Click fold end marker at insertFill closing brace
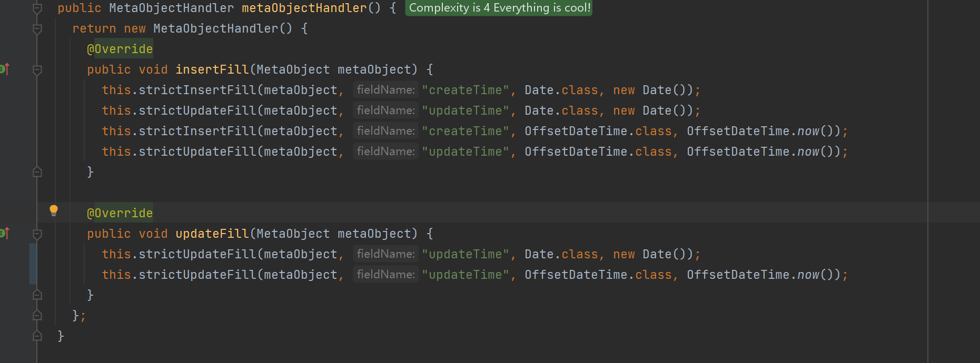Viewport: 980px width, 363px height. pos(37,172)
